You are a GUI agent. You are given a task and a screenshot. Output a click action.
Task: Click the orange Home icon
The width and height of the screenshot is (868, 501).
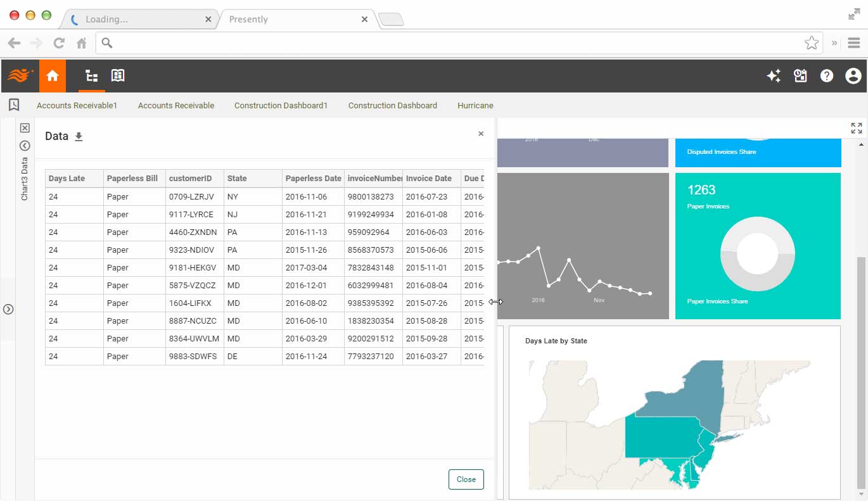53,76
